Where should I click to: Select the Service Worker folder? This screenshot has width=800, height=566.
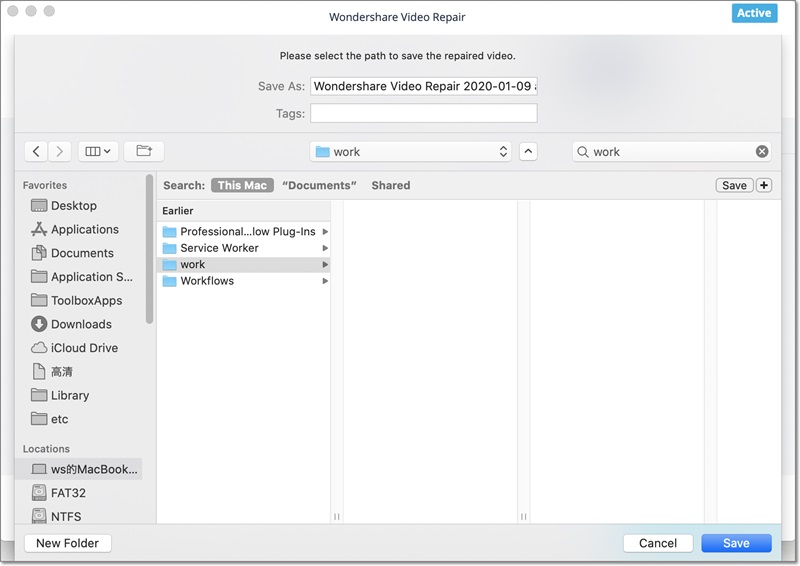pyautogui.click(x=244, y=248)
